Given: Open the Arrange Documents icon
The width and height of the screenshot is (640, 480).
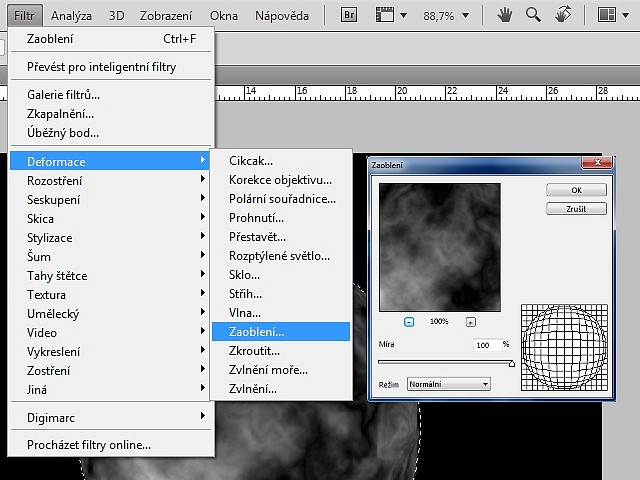Looking at the screenshot, I should pos(607,16).
